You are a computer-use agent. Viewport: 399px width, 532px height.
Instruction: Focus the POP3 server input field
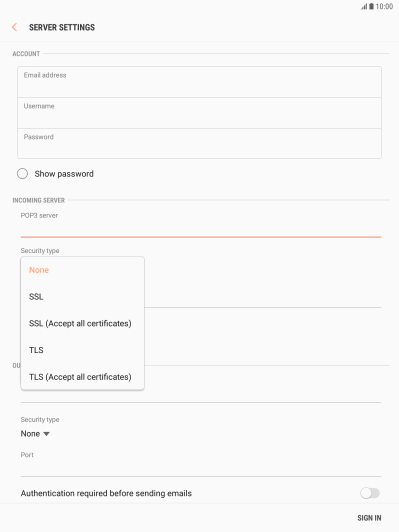(x=201, y=224)
